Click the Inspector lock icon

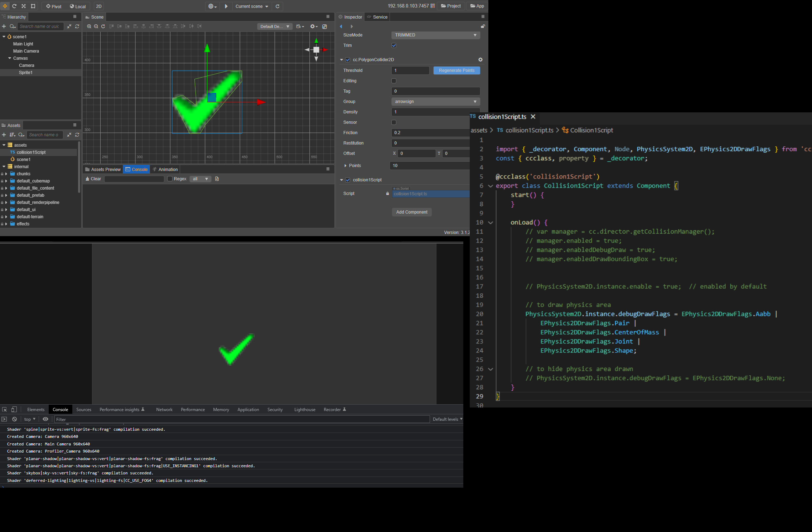[x=483, y=26]
